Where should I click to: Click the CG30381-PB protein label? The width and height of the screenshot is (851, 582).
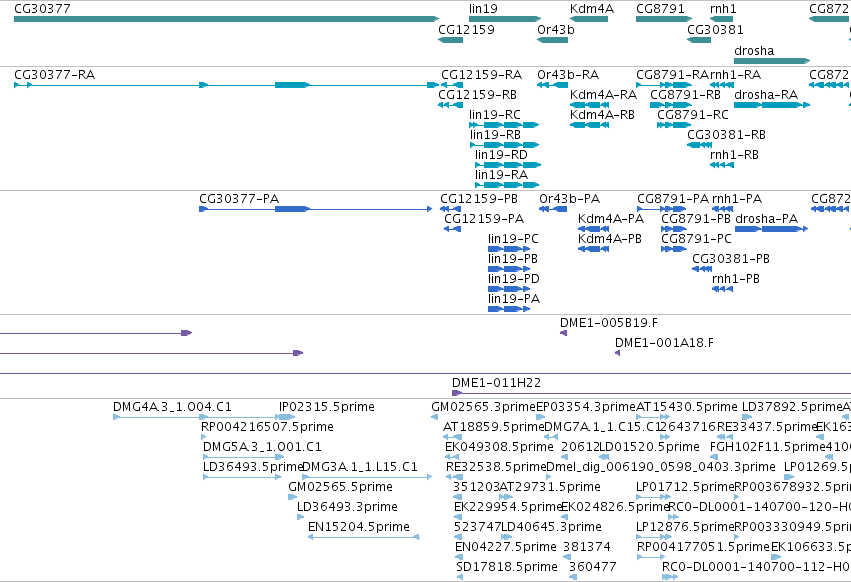click(x=731, y=259)
